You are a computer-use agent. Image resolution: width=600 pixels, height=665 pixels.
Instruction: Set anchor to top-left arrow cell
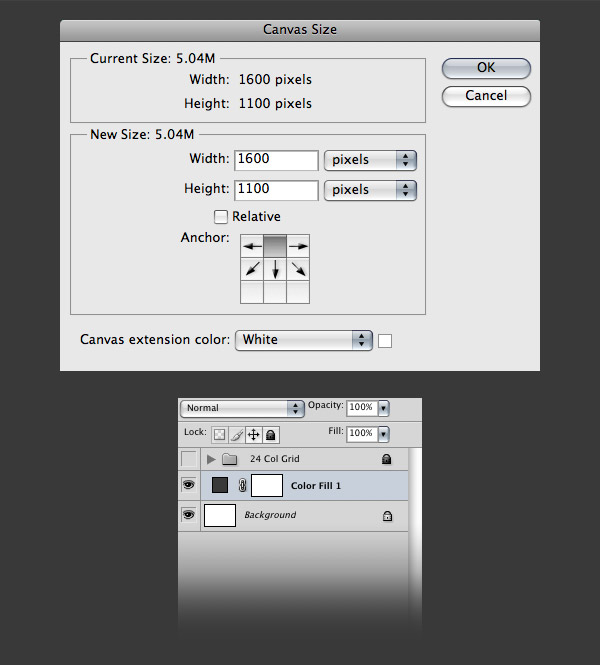252,246
